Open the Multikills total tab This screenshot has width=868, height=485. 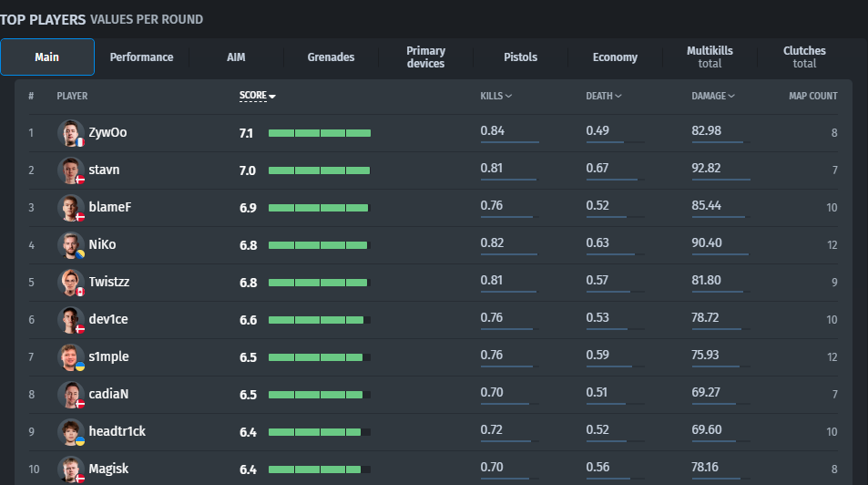click(710, 57)
